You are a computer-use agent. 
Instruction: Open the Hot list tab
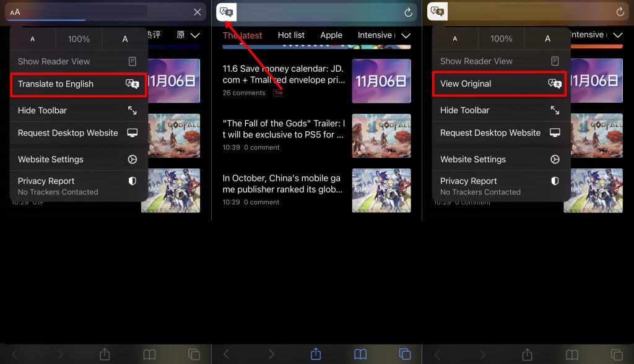coord(291,35)
